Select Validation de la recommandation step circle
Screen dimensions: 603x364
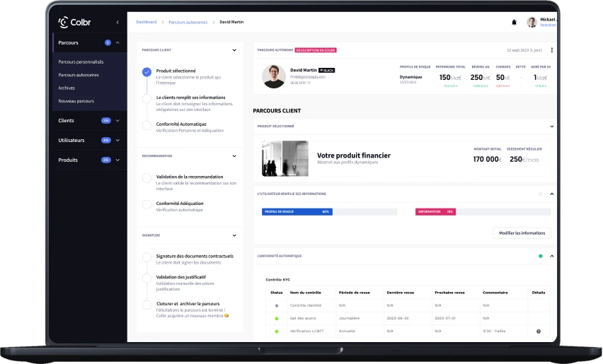click(x=147, y=178)
